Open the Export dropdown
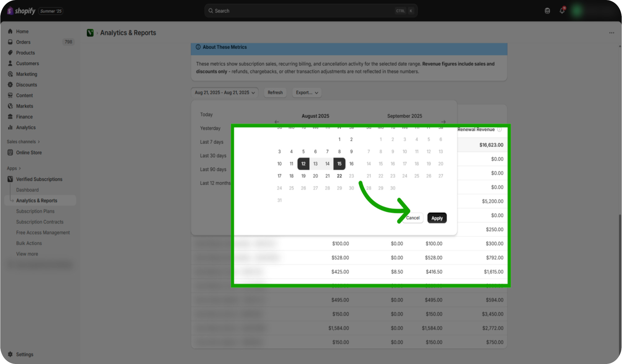Screen dimensions: 622x364 307,93
